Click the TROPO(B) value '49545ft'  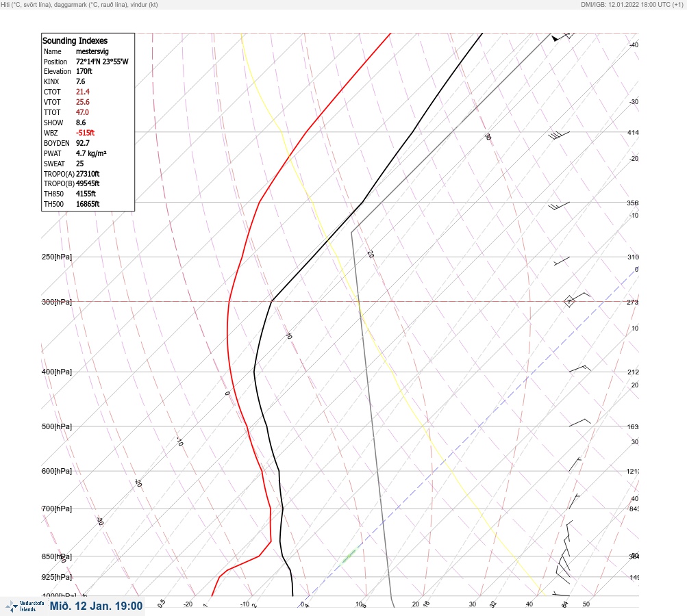(x=88, y=183)
